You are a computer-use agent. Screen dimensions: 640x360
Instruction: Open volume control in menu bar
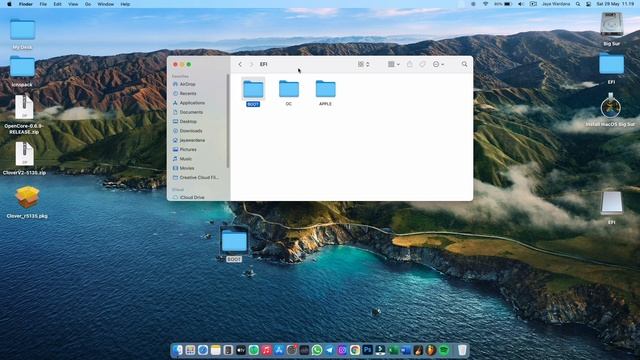click(521, 4)
